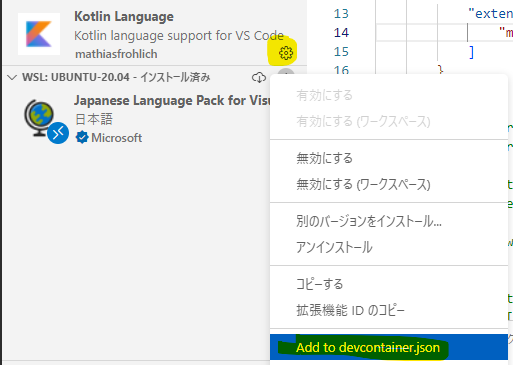This screenshot has height=365, width=513.
Task: Select 無効にする (ワークスペース) menu item
Action: pyautogui.click(x=389, y=184)
